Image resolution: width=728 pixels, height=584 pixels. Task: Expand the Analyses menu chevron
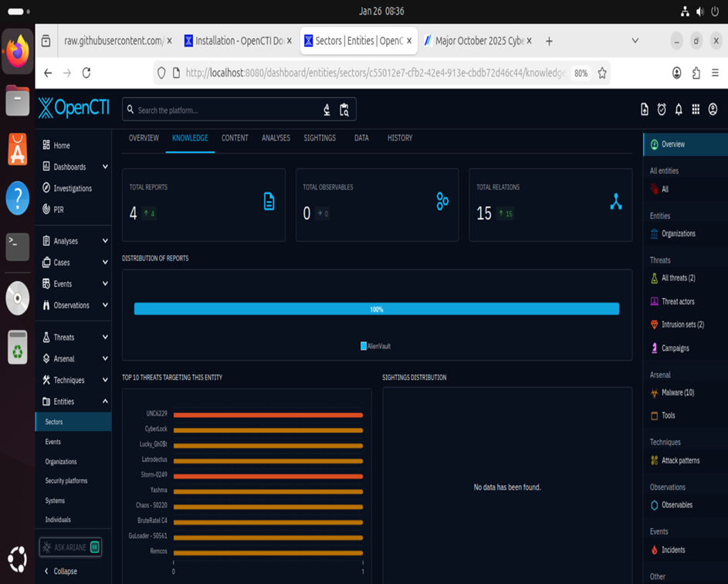106,241
